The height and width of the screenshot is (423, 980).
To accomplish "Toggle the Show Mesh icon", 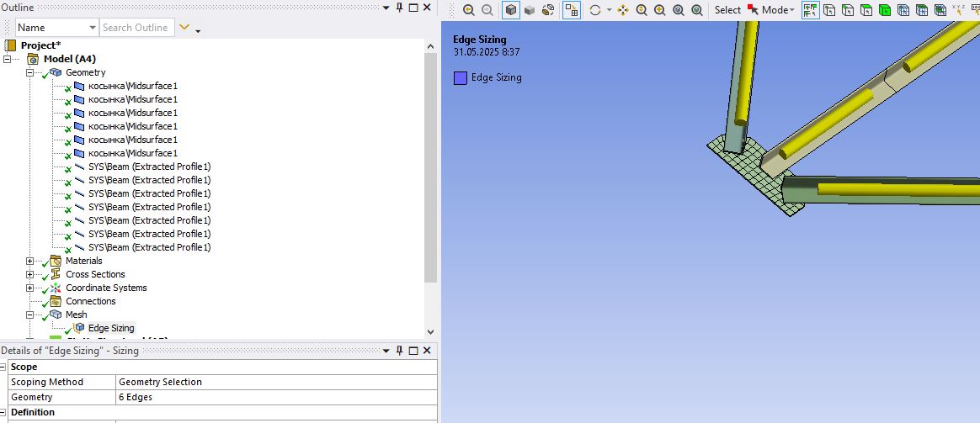I will (572, 10).
